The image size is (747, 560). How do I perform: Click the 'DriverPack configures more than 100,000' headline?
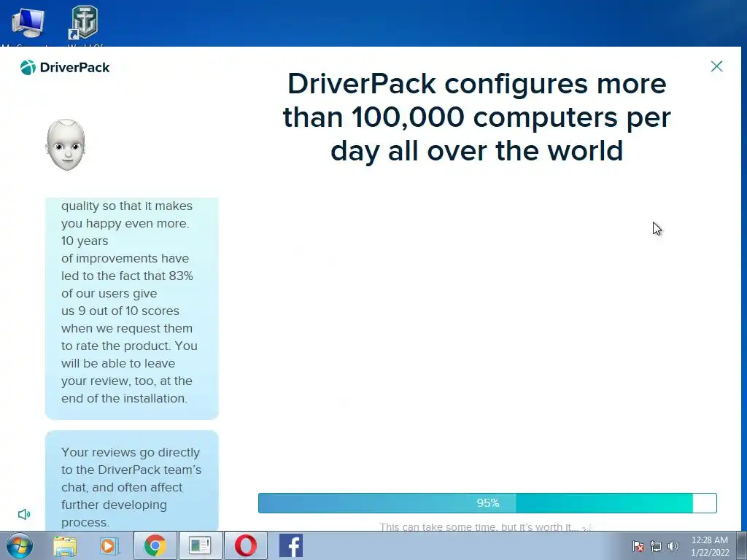tap(477, 117)
